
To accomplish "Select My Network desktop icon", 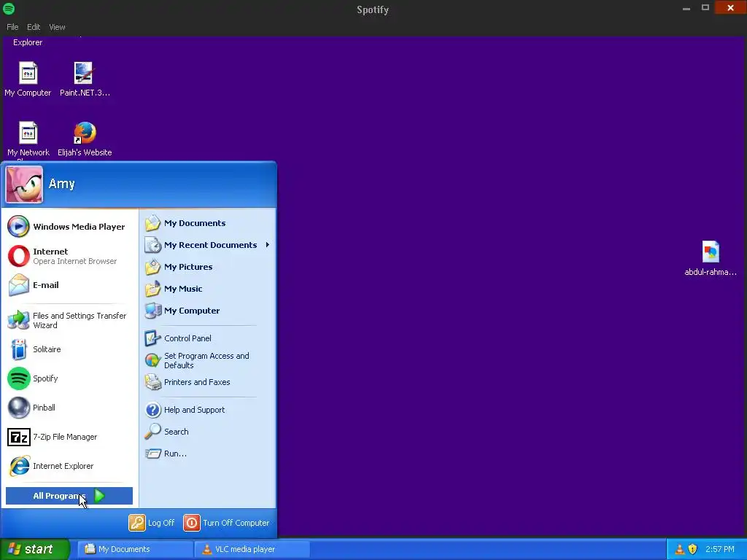I will click(28, 139).
